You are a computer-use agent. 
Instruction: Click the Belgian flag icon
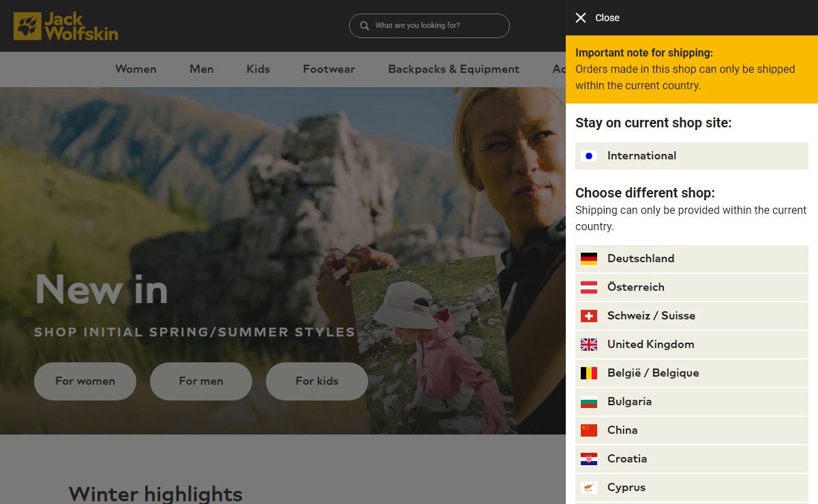click(589, 373)
